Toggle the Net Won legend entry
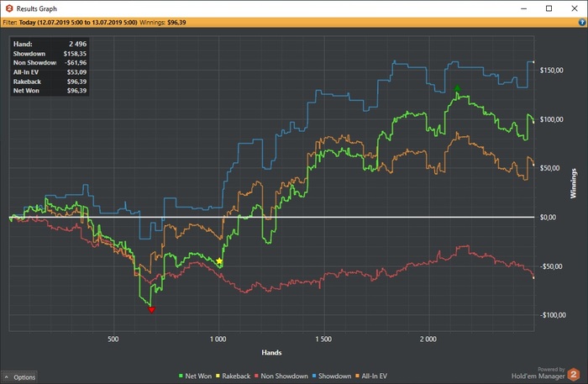588x384 pixels. point(195,376)
